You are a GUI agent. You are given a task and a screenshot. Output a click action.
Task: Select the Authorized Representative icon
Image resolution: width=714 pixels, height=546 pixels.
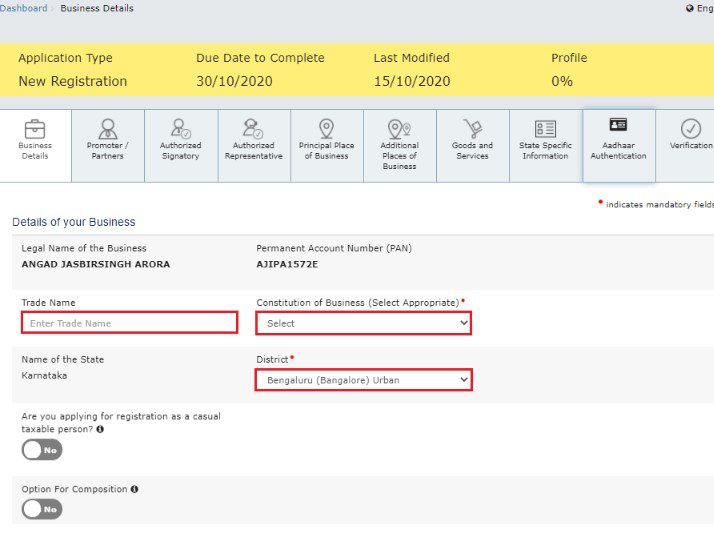pyautogui.click(x=253, y=129)
